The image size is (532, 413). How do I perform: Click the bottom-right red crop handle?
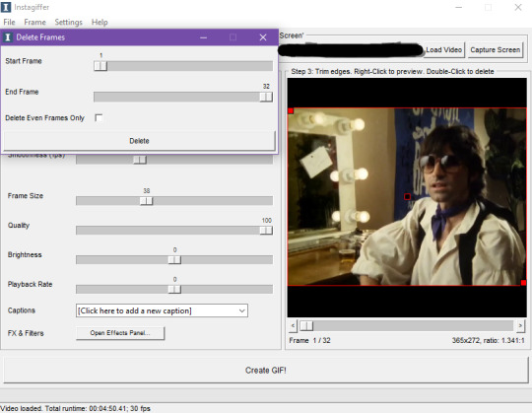[x=523, y=283]
